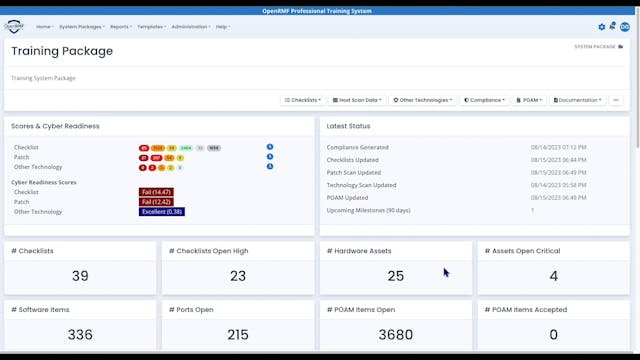The height and width of the screenshot is (360, 640).
Task: Open the Templates menu
Action: pos(151,27)
